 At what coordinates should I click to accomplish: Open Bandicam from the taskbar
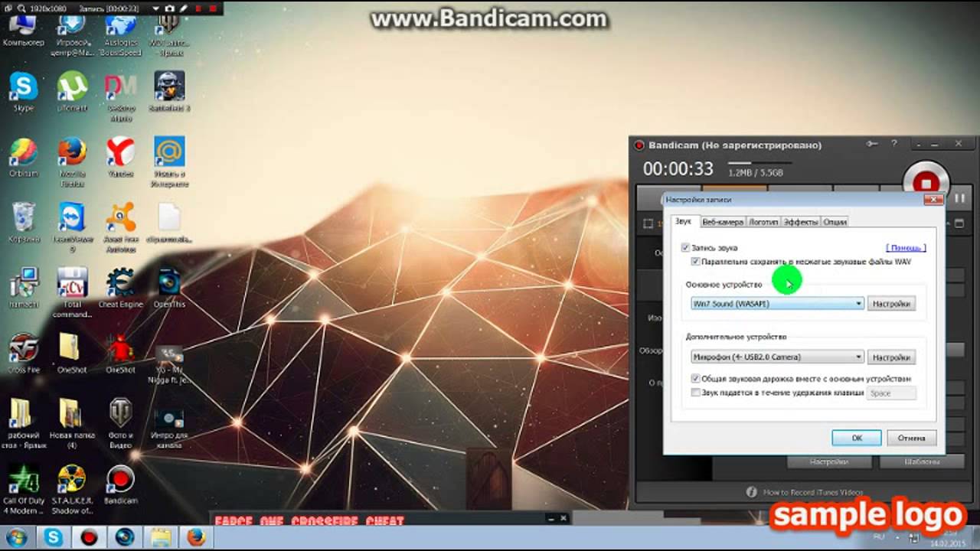[x=90, y=536]
